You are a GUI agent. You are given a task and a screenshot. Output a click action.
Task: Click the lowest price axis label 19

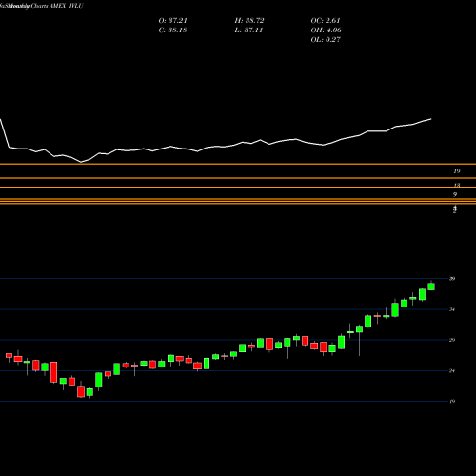point(452,402)
